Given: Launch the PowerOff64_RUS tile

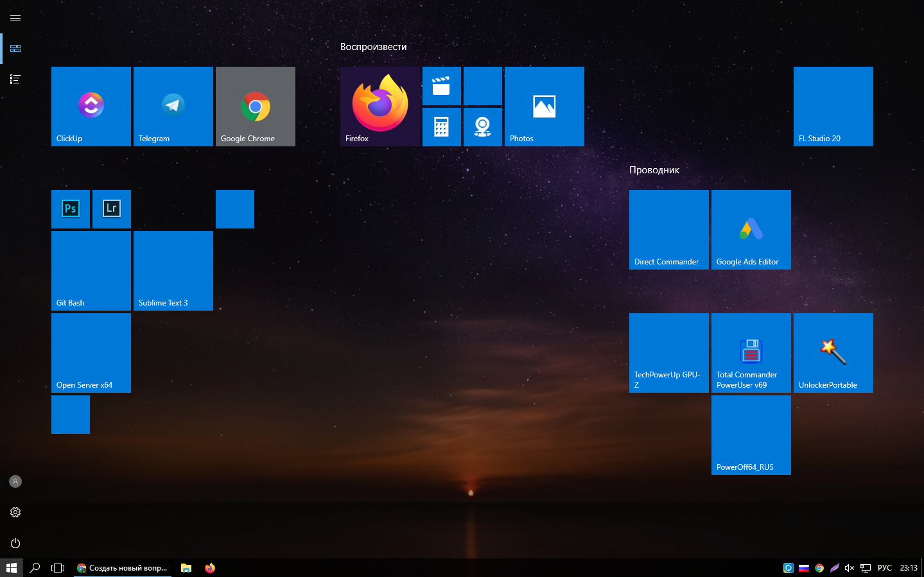Looking at the screenshot, I should (751, 435).
